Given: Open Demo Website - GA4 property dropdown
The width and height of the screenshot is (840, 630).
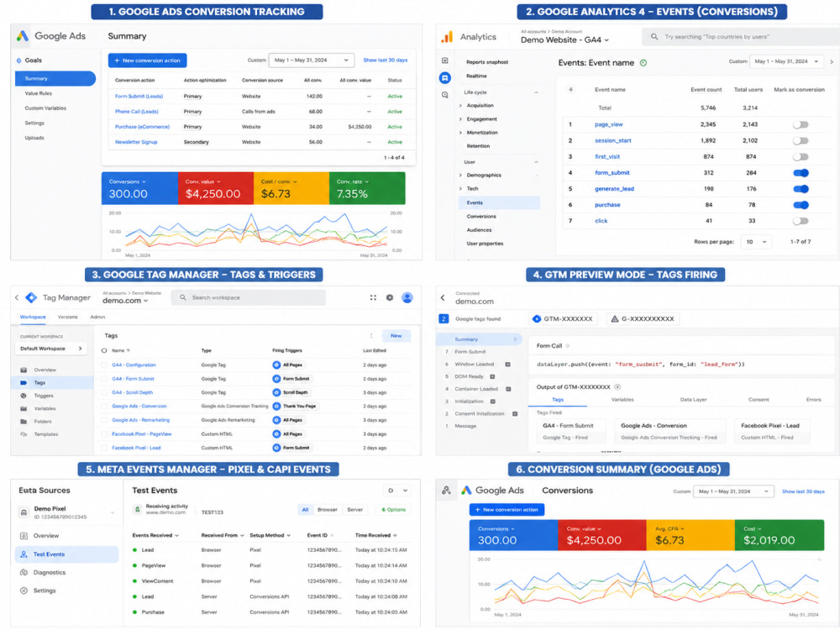Looking at the screenshot, I should 564,40.
